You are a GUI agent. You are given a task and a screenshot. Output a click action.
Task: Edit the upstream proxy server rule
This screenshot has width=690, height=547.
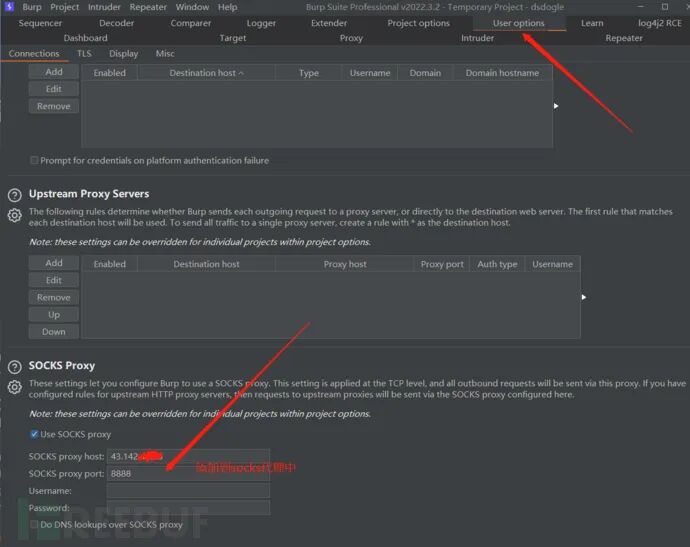coord(54,280)
